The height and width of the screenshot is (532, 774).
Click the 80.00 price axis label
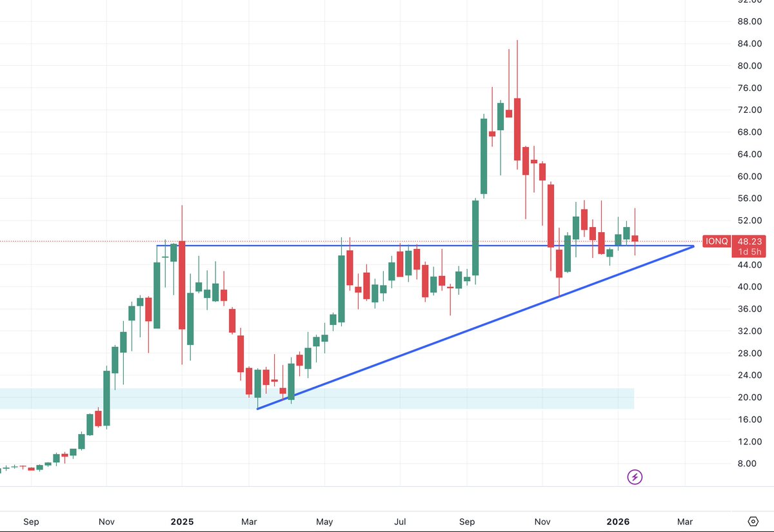point(749,66)
